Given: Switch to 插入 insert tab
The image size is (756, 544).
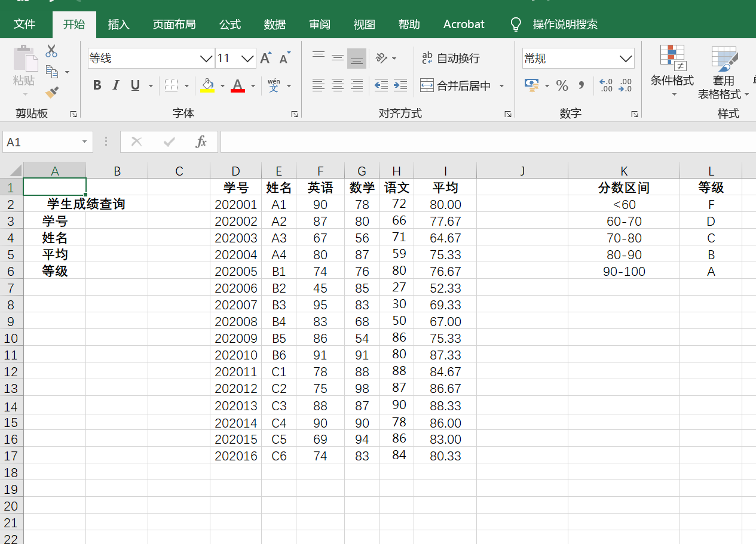Looking at the screenshot, I should 118,24.
